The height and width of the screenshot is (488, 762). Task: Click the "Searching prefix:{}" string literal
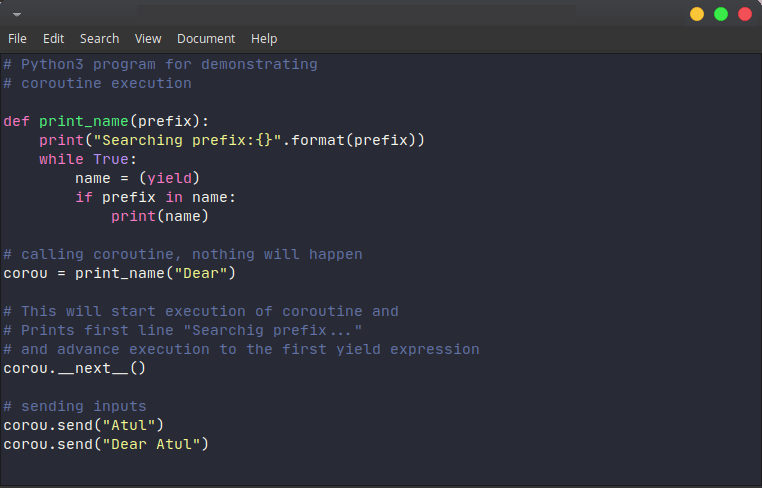coord(188,140)
